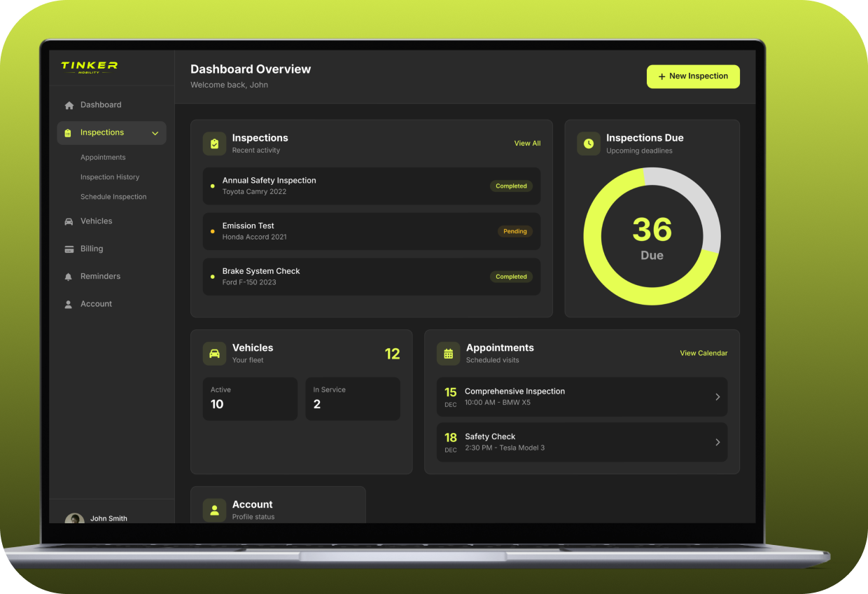Collapse the Inspections sidebar menu chevron
Viewport: 868px width, 594px height.
(x=155, y=133)
